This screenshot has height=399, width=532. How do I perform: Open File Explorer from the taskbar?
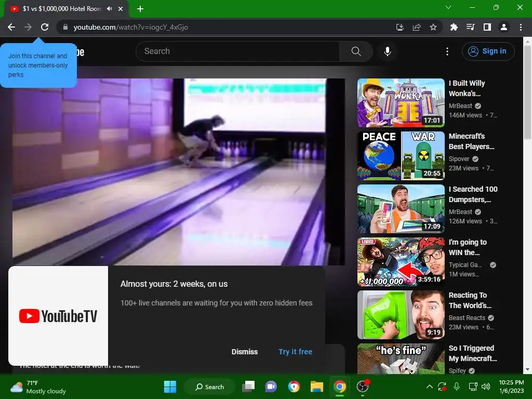tap(316, 387)
